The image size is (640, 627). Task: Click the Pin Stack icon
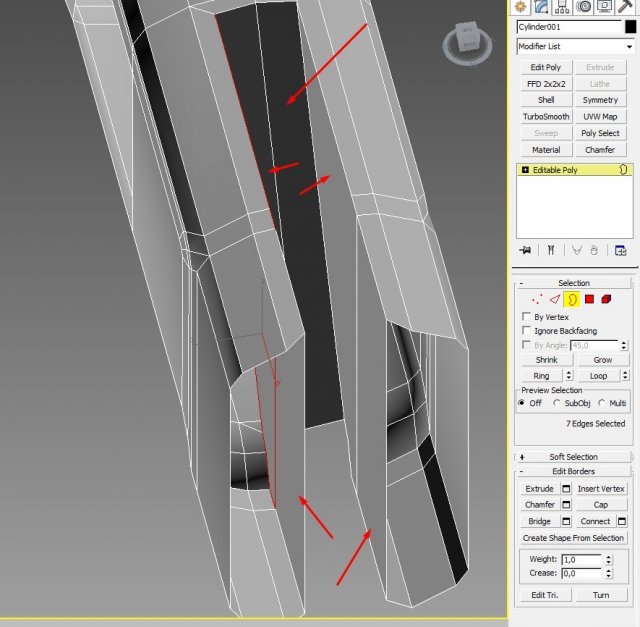(x=524, y=250)
